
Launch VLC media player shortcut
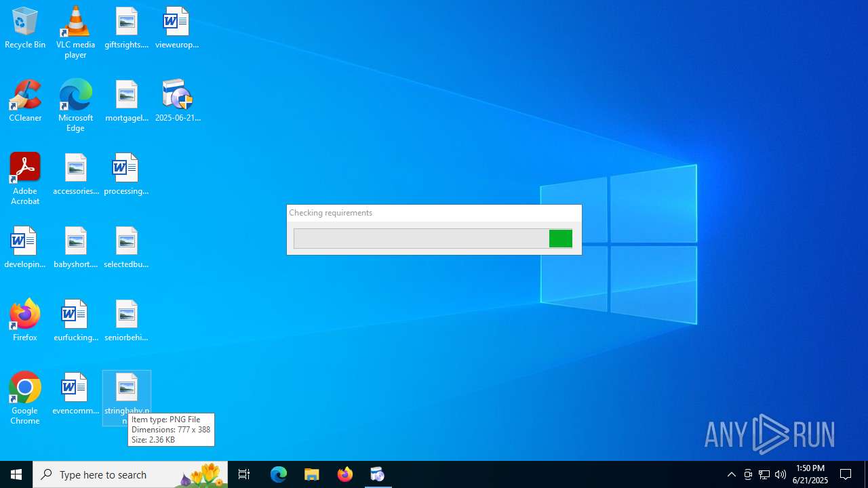point(75,33)
